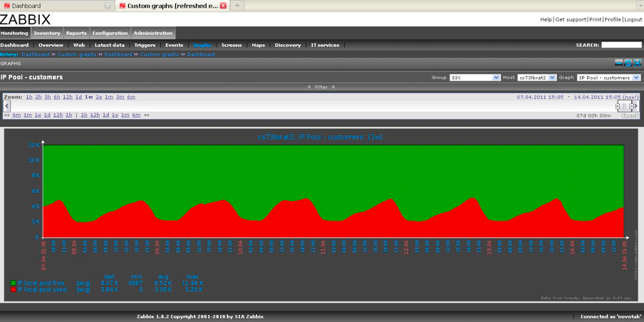Image resolution: width=644 pixels, height=322 pixels.
Task: Go to Overview in the submenu
Action: (51, 45)
